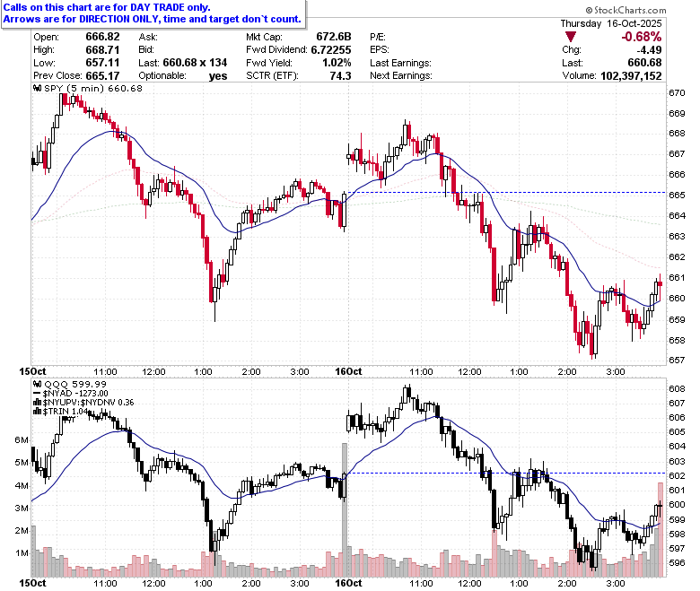Click the 602 price label on QQQ axis
This screenshot has width=700, height=591.
tap(677, 476)
